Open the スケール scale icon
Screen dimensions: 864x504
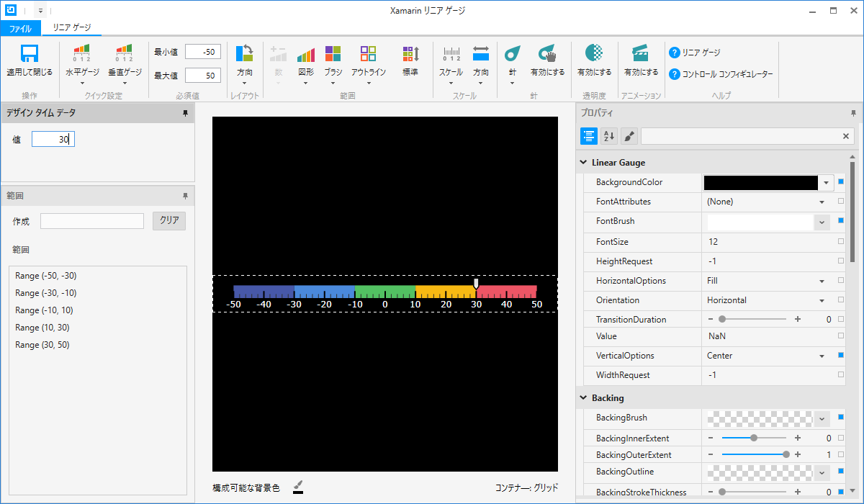coord(451,54)
